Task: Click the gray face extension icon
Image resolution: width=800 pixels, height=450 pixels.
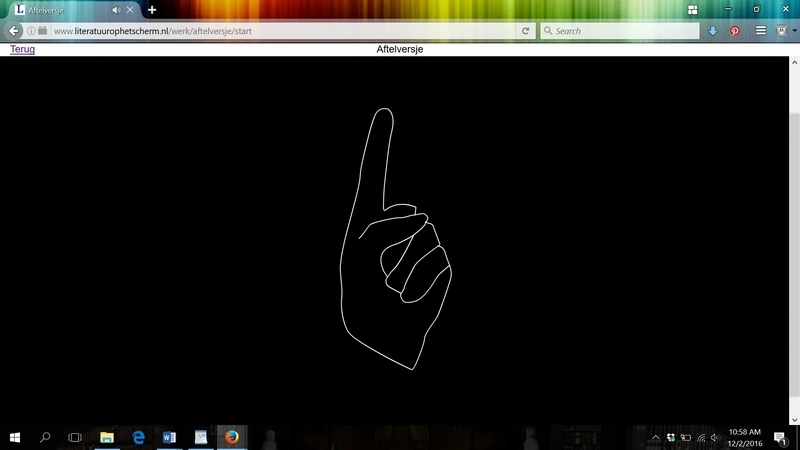Action: pyautogui.click(x=782, y=31)
